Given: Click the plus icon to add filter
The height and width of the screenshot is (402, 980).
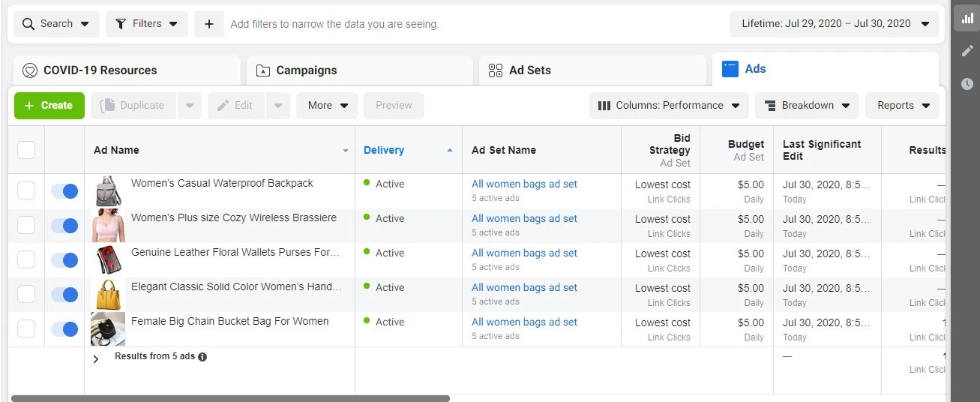Looking at the screenshot, I should point(208,24).
